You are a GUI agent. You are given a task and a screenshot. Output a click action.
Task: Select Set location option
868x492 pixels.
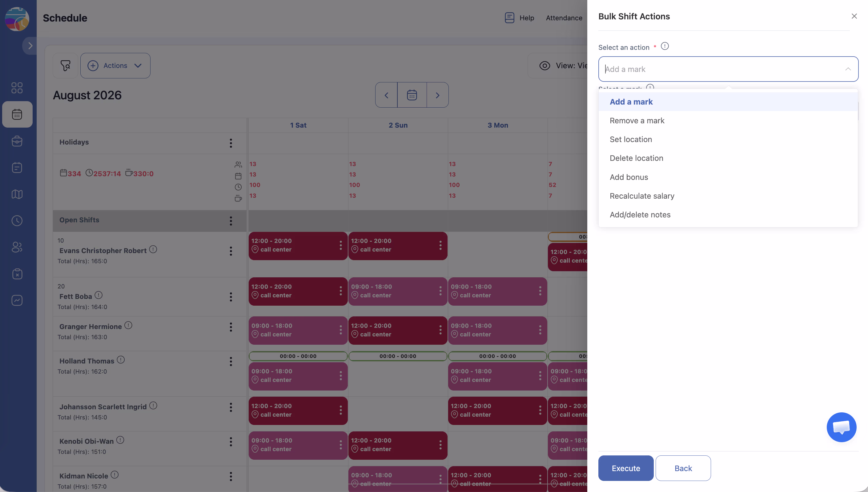[631, 139]
